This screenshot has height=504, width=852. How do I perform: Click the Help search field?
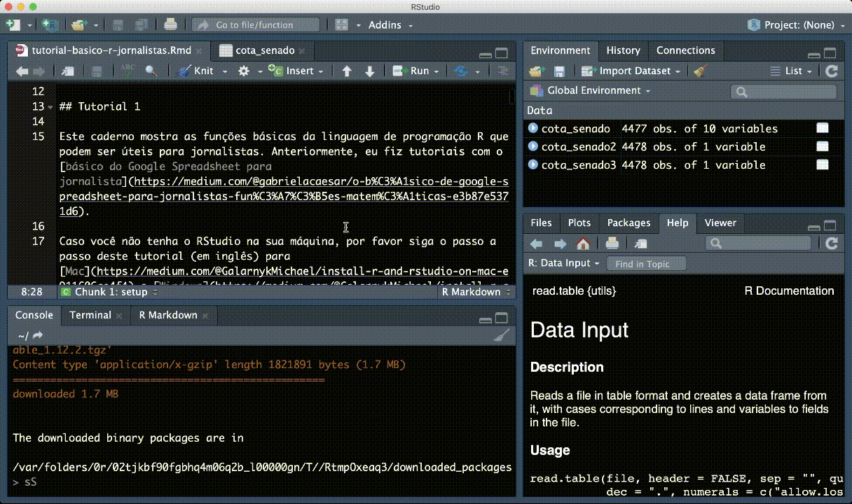(x=759, y=244)
